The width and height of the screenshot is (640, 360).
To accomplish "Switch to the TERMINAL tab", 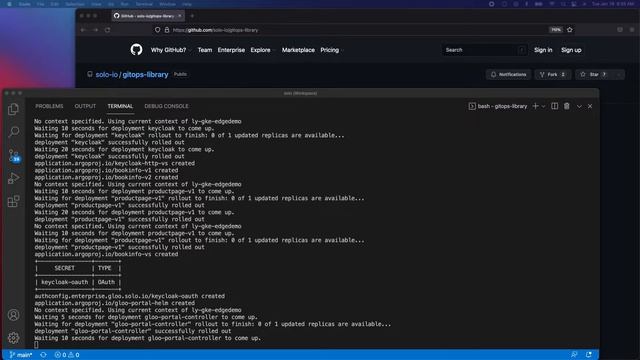I will pyautogui.click(x=120, y=106).
